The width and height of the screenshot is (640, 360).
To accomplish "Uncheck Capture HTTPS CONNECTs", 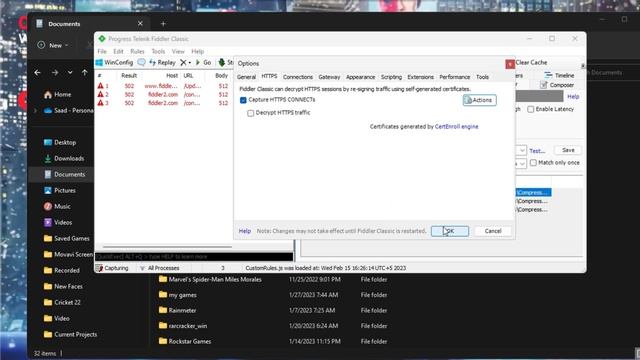I will (243, 100).
